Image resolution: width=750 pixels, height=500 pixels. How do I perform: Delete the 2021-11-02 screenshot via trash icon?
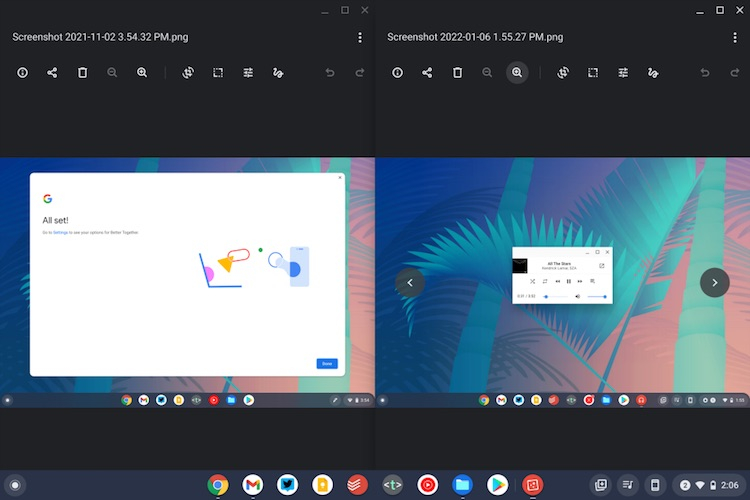(x=82, y=73)
